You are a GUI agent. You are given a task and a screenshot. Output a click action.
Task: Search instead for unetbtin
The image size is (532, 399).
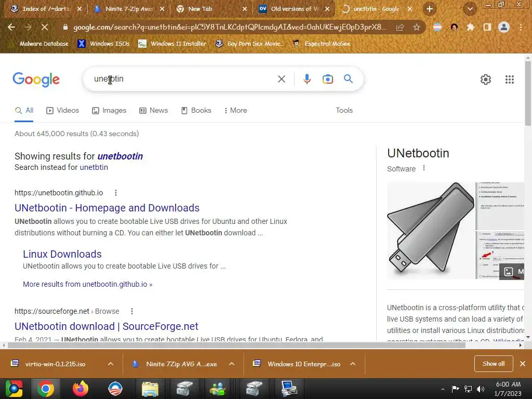point(94,167)
